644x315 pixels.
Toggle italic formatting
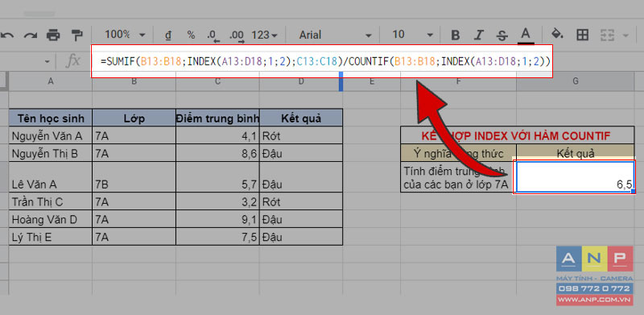click(478, 35)
